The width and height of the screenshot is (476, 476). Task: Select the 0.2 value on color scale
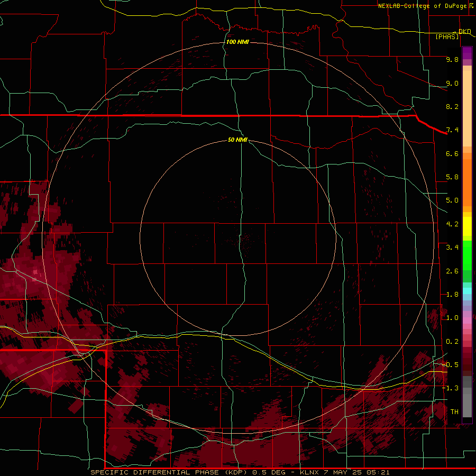pyautogui.click(x=452, y=342)
